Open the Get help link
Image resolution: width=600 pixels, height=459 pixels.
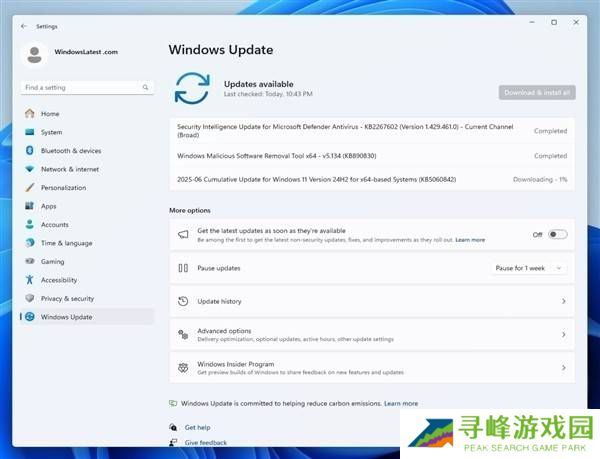click(x=197, y=428)
